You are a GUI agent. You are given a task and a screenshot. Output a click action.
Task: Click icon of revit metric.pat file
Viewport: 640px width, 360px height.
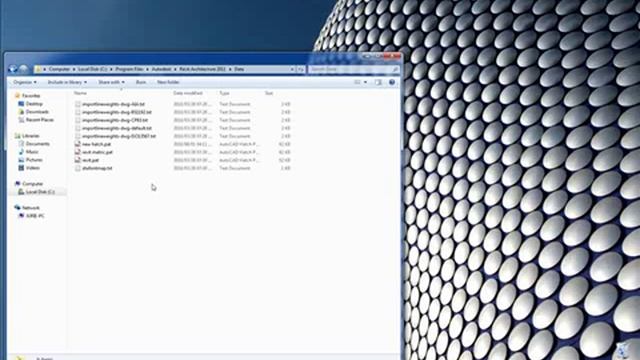point(78,152)
